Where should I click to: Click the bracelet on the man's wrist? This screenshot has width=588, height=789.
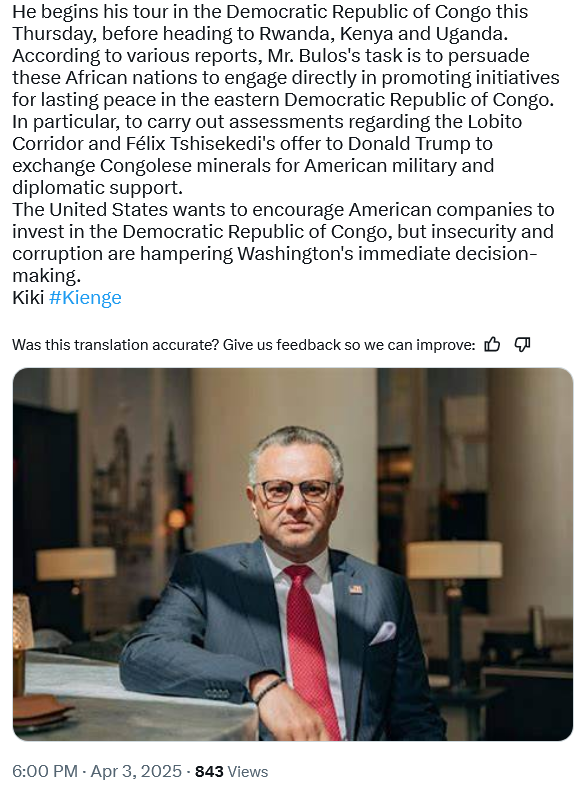[269, 688]
